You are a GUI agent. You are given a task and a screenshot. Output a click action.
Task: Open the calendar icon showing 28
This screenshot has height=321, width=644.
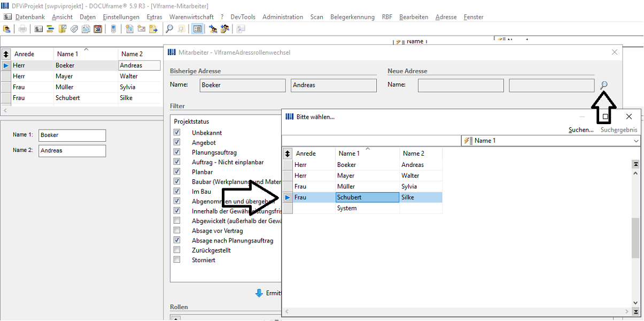tap(98, 29)
